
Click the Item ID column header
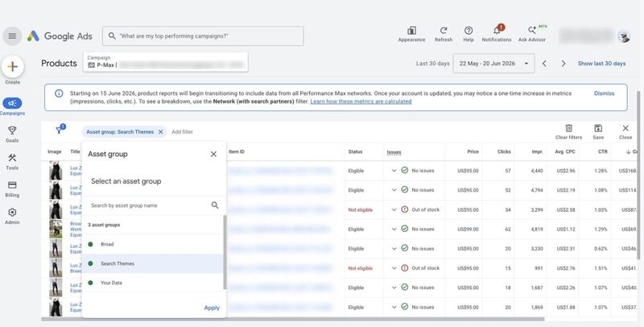pos(237,151)
